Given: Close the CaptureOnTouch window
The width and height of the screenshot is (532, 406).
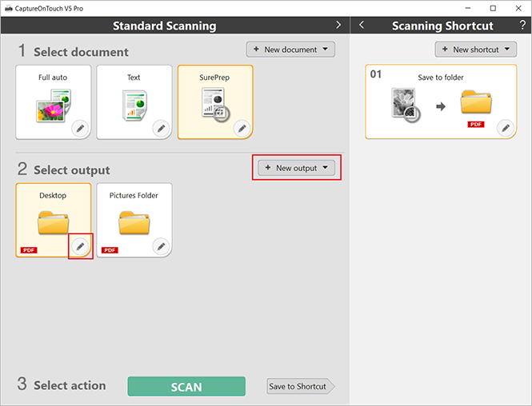Looking at the screenshot, I should pos(518,8).
